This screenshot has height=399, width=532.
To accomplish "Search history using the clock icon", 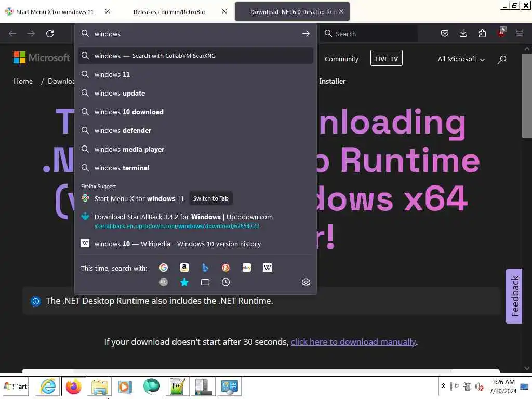I will (225, 282).
